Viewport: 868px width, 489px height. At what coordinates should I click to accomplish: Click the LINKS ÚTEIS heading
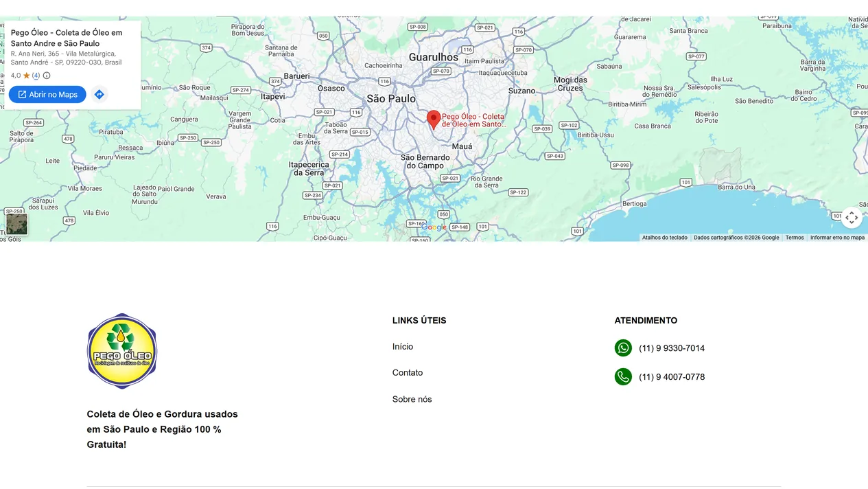[419, 321]
